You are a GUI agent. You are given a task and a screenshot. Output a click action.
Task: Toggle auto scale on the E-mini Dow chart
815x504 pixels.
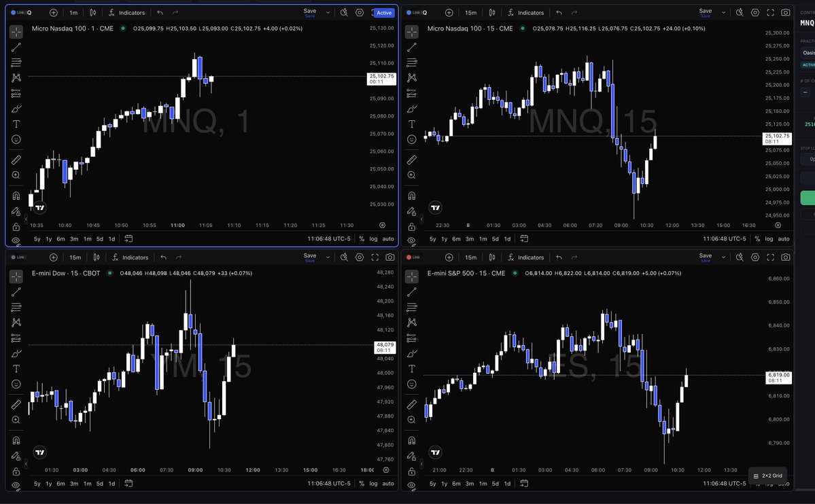[x=389, y=484]
